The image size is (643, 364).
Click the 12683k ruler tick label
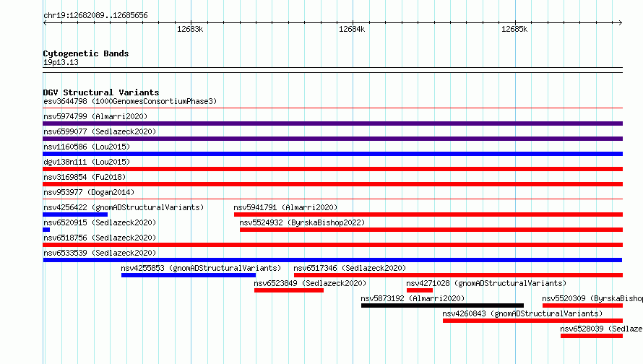pyautogui.click(x=190, y=29)
